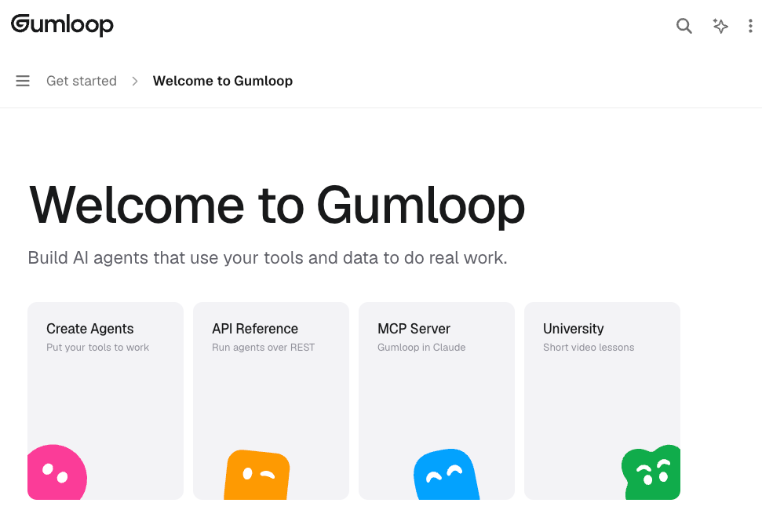Click Gumloop in Claude text

[x=421, y=348]
